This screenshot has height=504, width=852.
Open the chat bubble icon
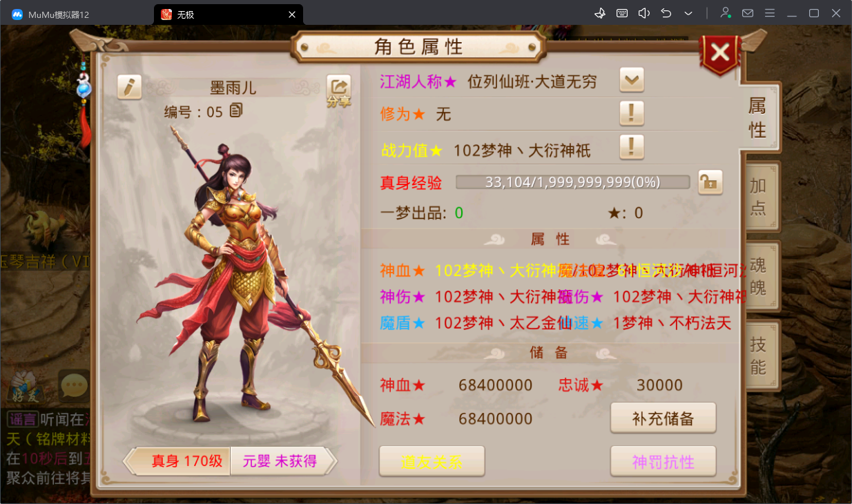pyautogui.click(x=73, y=386)
